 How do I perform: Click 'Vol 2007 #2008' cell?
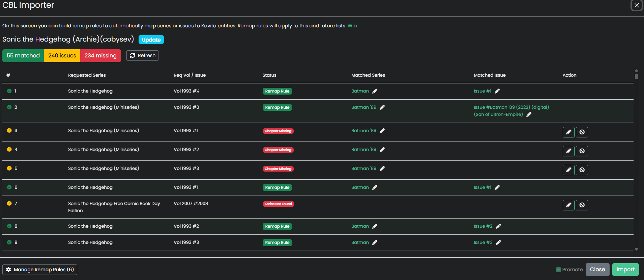coord(191,204)
